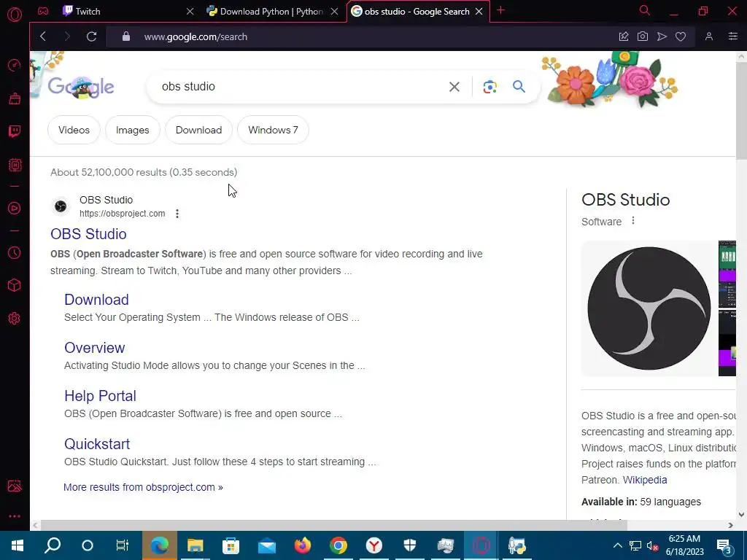Image resolution: width=747 pixels, height=560 pixels.
Task: Take a snapshot with camera icon
Action: click(643, 36)
